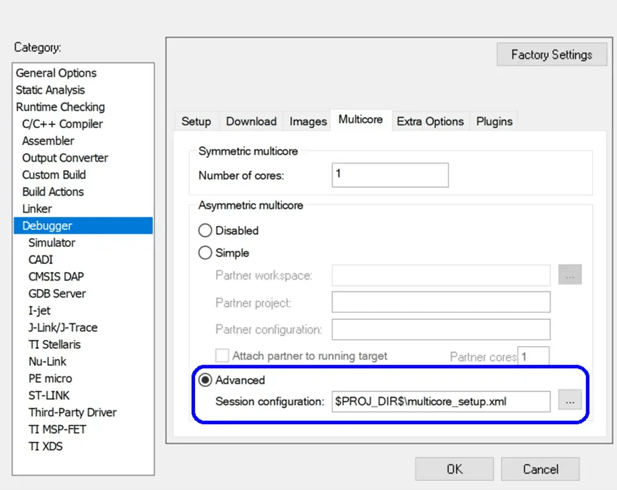
Task: Click the Factory Settings button
Action: [x=552, y=55]
